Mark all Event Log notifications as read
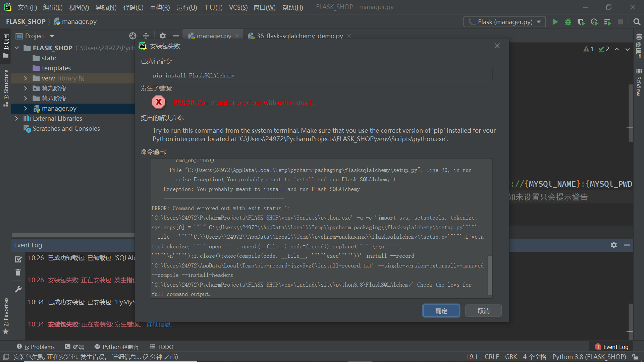Image resolution: width=644 pixels, height=362 pixels. 18,259
